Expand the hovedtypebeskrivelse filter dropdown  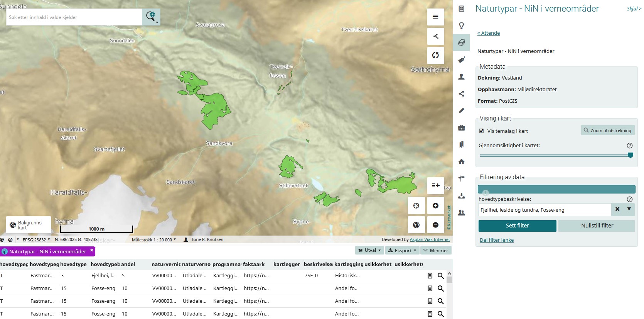point(629,209)
